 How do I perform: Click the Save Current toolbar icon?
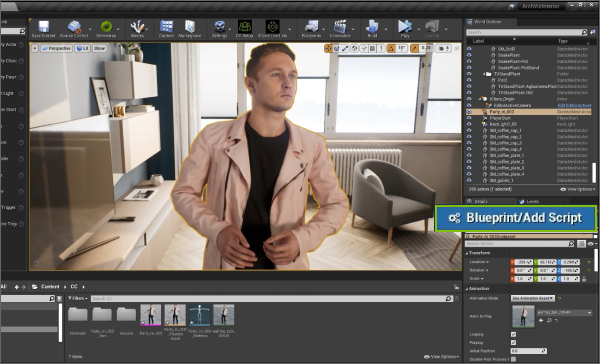[x=43, y=27]
